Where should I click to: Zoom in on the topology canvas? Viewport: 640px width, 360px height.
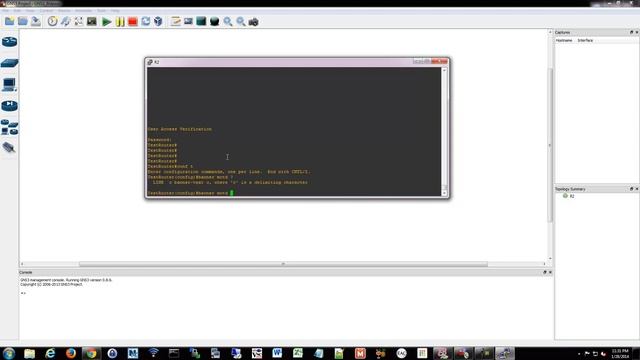point(228,21)
